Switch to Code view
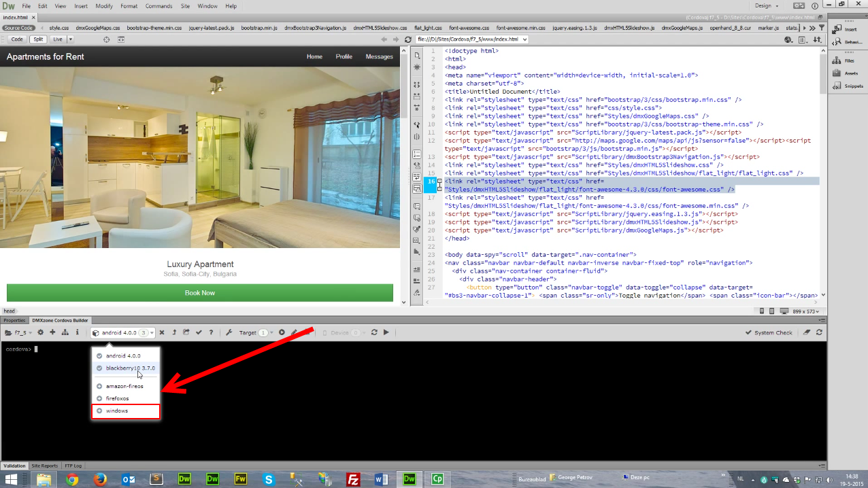 (x=17, y=39)
